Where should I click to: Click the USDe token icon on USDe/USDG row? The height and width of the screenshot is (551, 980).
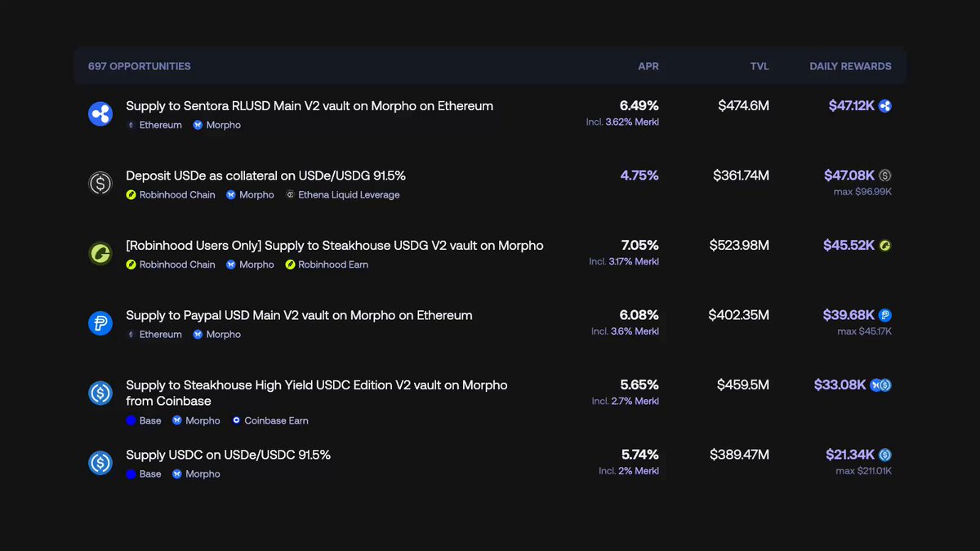[100, 183]
